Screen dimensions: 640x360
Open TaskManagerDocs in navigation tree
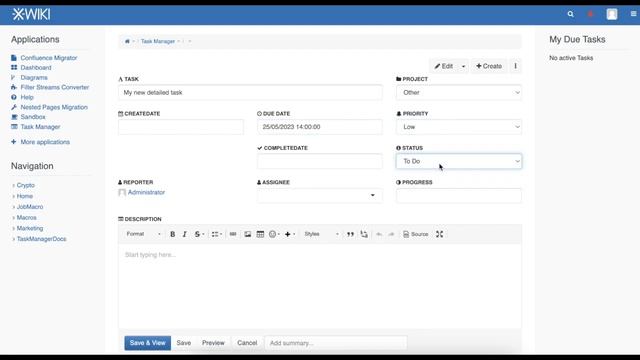coord(41,239)
